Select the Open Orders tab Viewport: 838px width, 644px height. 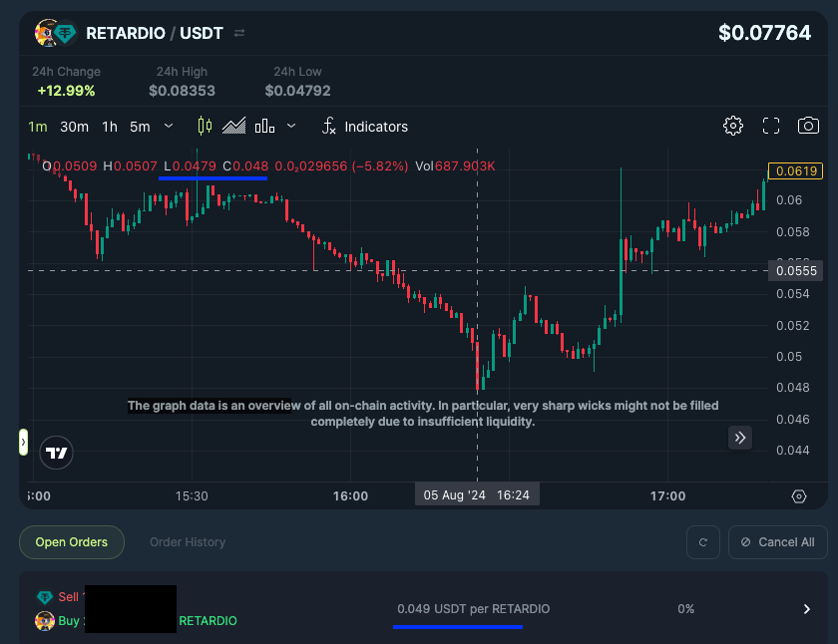point(71,542)
